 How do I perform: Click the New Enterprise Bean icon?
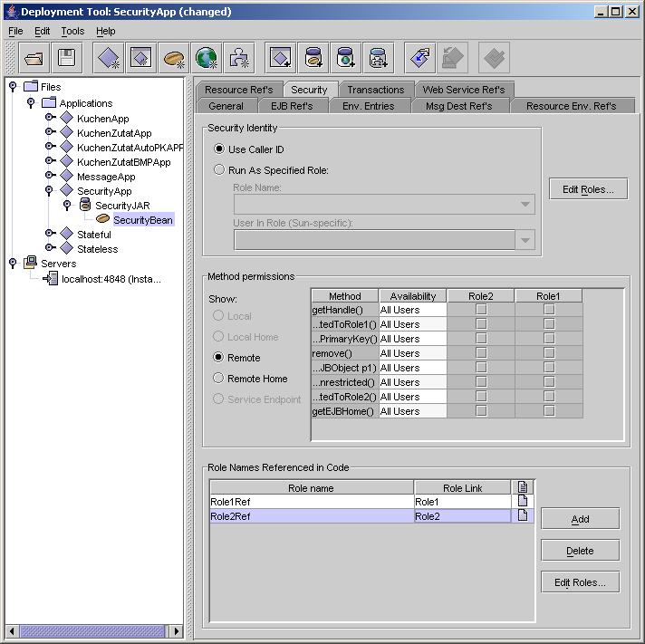(x=174, y=58)
